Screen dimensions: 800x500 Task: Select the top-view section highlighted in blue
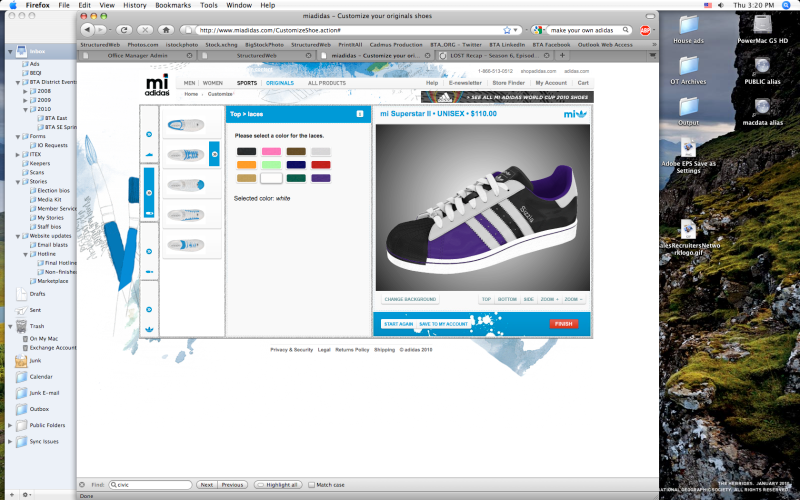pos(149,193)
